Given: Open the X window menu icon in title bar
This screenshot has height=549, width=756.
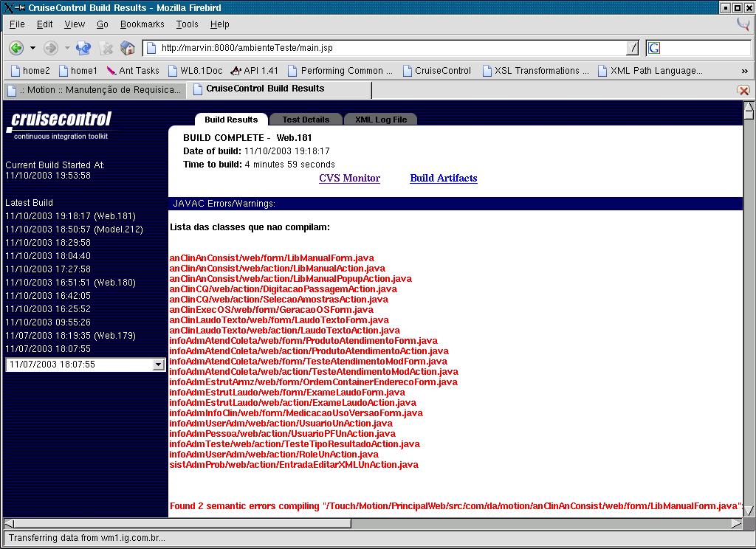Looking at the screenshot, I should pyautogui.click(x=8, y=7).
